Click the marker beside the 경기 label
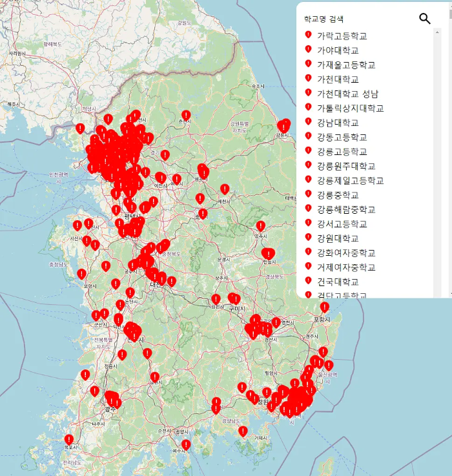 point(165,156)
